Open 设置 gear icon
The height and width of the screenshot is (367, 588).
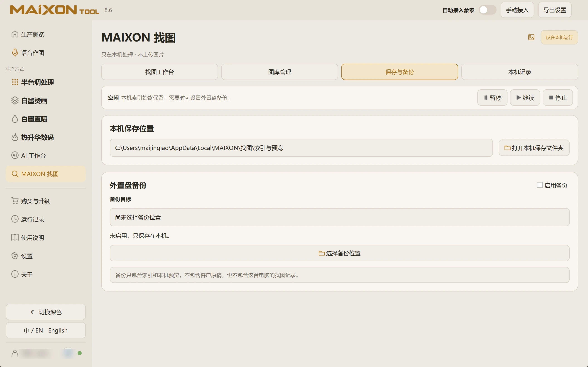tap(15, 256)
